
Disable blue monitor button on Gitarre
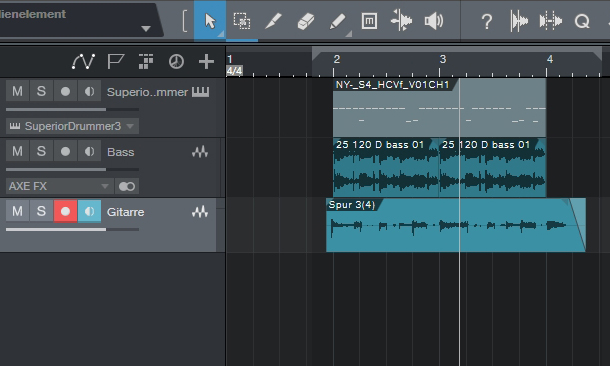(89, 211)
